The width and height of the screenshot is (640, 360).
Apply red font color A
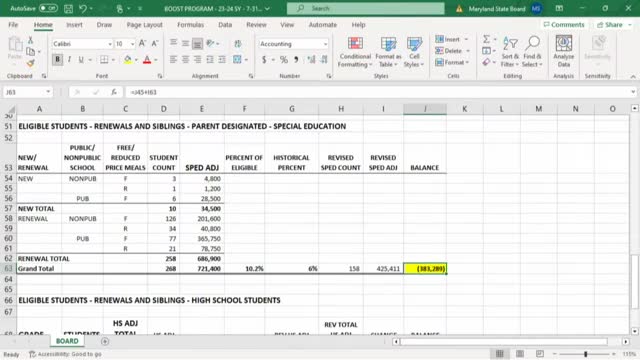tap(147, 60)
